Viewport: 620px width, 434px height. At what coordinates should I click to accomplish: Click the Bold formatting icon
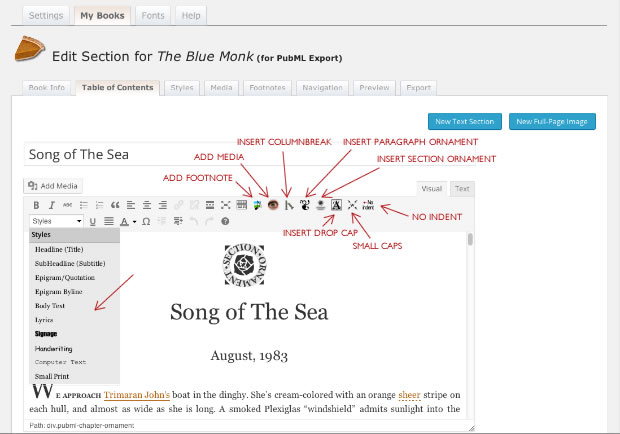point(36,205)
